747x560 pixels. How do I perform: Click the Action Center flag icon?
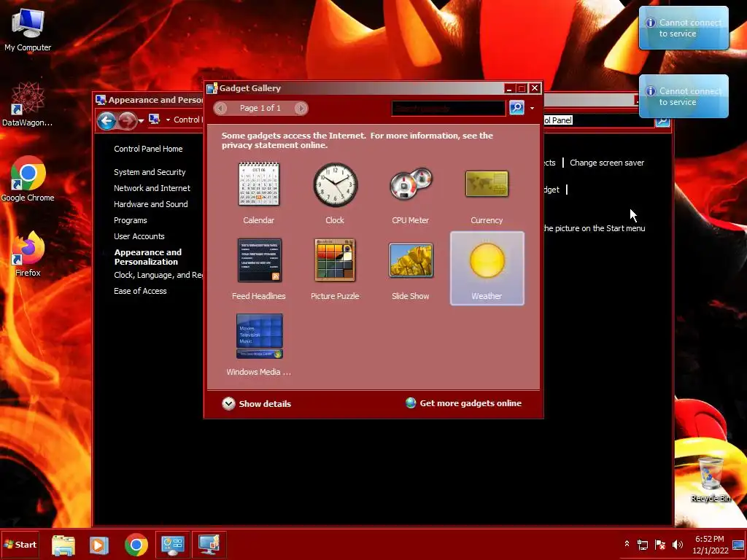click(659, 544)
